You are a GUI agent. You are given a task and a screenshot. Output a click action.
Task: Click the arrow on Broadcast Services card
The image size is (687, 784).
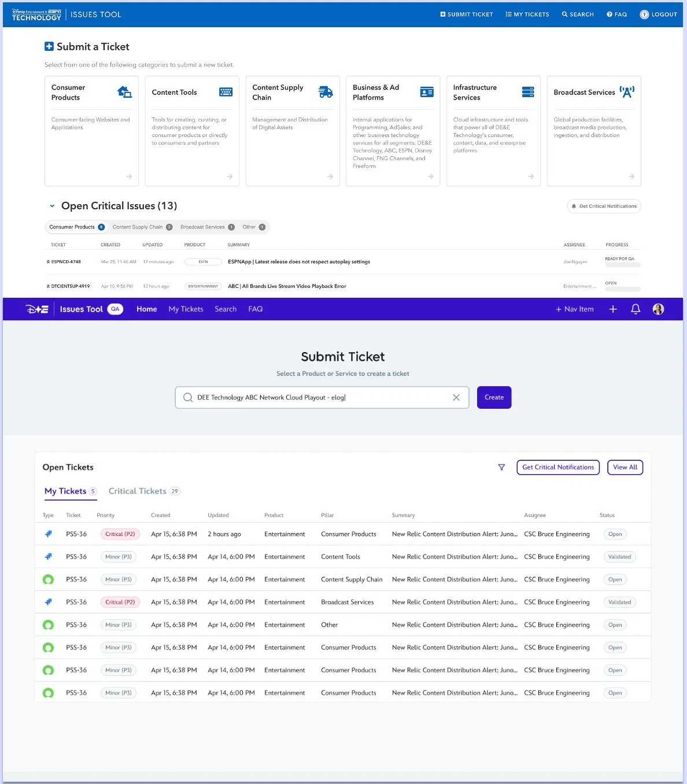pos(631,176)
